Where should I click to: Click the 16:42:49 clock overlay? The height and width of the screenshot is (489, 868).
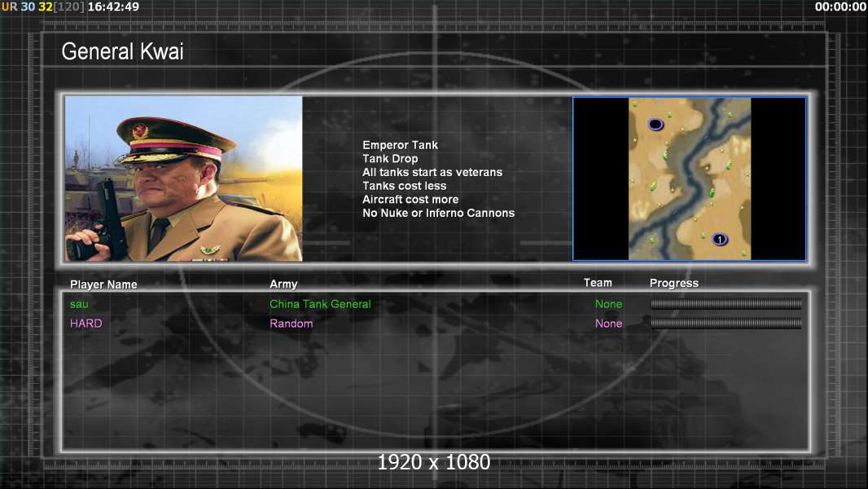coord(113,7)
